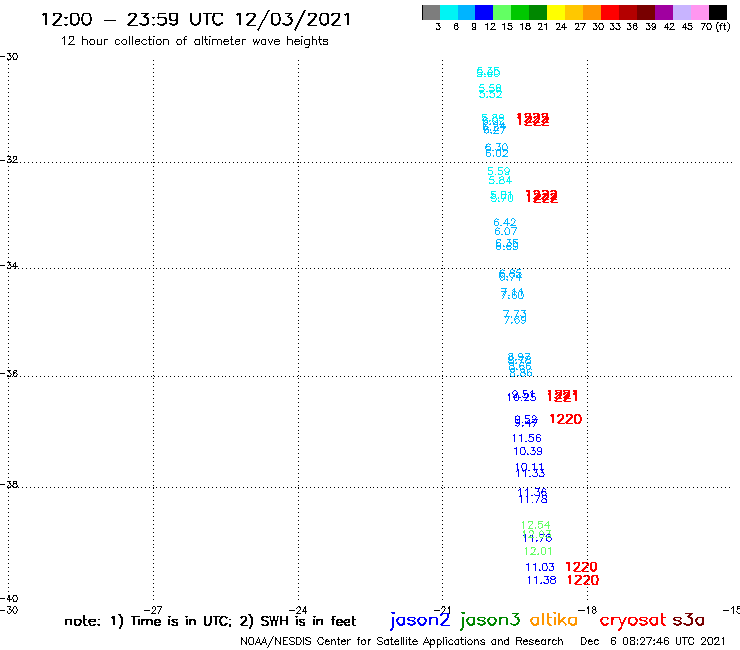Click the NOAA/NESDIS Center credit text

tap(402, 641)
